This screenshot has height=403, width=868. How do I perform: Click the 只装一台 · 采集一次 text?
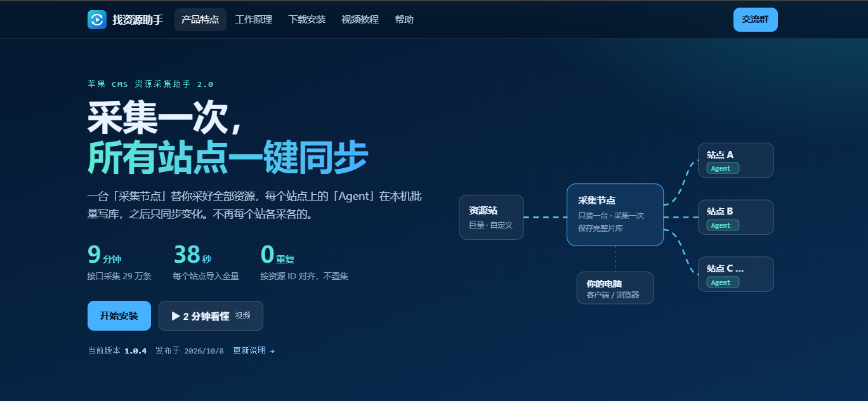point(611,216)
